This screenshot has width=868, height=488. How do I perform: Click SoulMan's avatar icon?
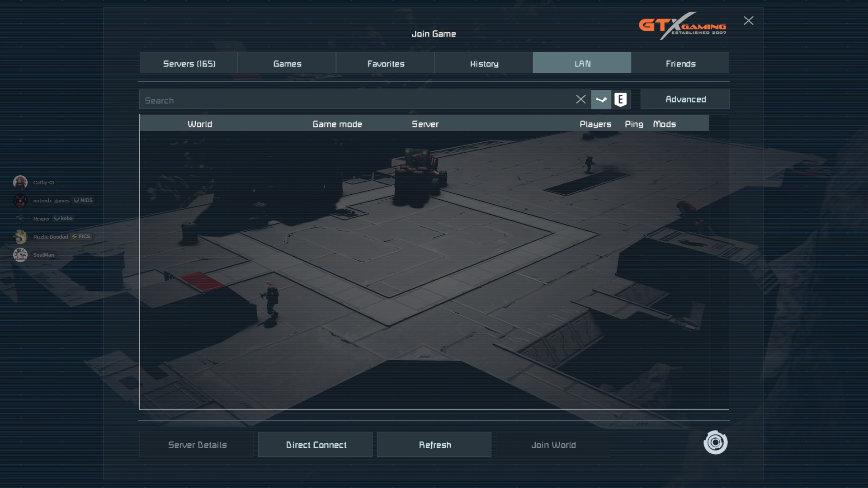click(20, 255)
